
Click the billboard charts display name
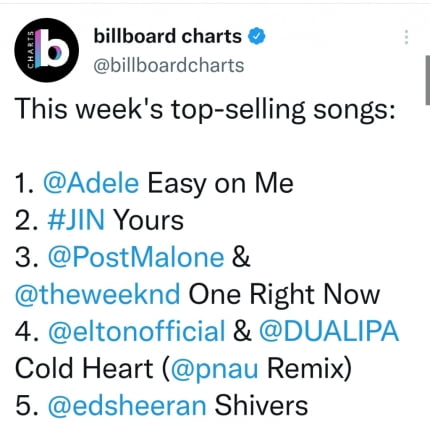coord(168,36)
